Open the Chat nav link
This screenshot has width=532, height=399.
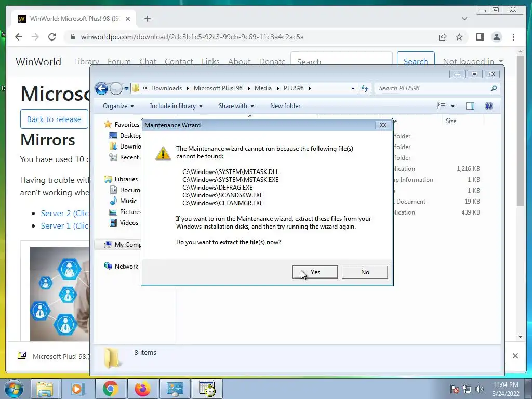[148, 62]
